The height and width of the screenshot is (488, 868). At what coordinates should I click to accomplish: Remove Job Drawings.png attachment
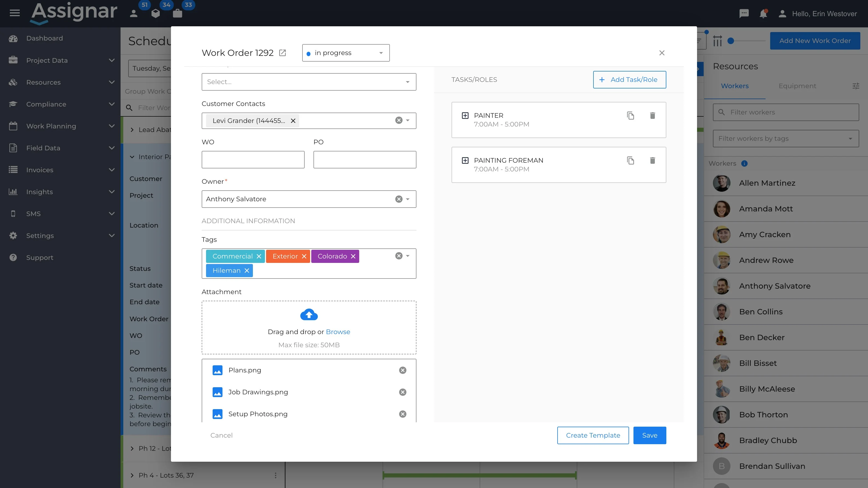point(403,392)
